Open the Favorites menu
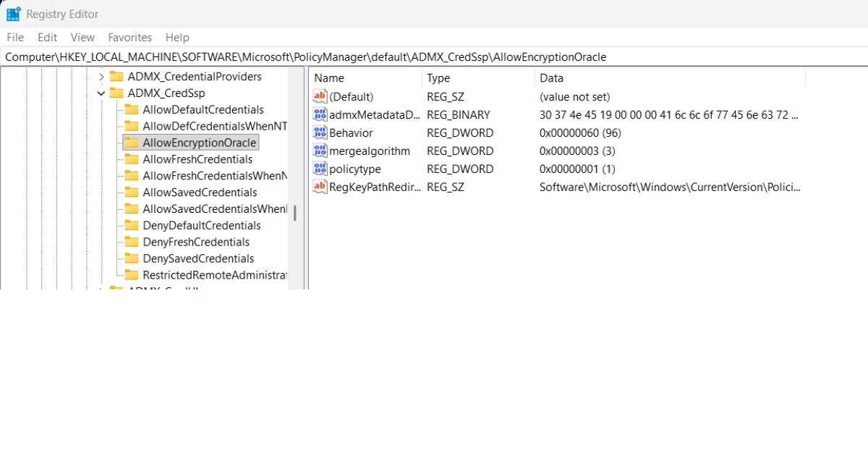This screenshot has height=456, width=868. point(129,37)
